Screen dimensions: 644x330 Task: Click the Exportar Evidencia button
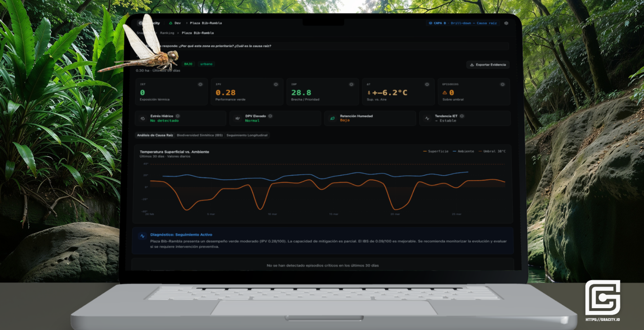click(488, 65)
